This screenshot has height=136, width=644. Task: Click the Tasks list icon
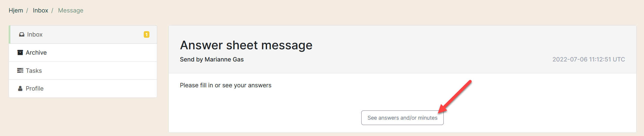(x=20, y=71)
